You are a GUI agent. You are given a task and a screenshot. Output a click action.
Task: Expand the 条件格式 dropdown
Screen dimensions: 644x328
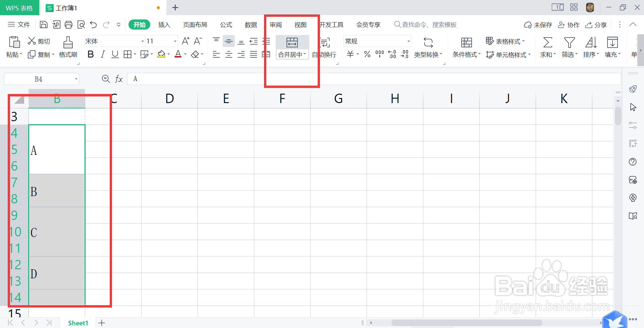click(x=479, y=54)
